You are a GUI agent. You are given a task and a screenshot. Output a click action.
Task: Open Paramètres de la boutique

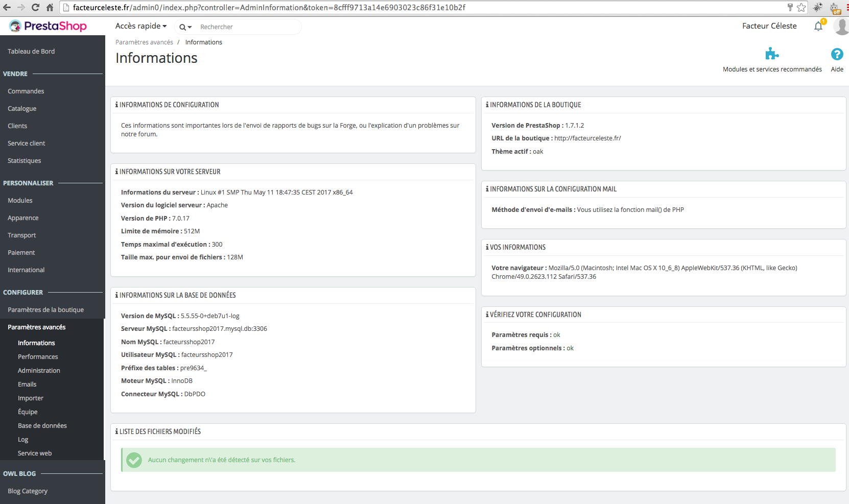click(x=46, y=310)
